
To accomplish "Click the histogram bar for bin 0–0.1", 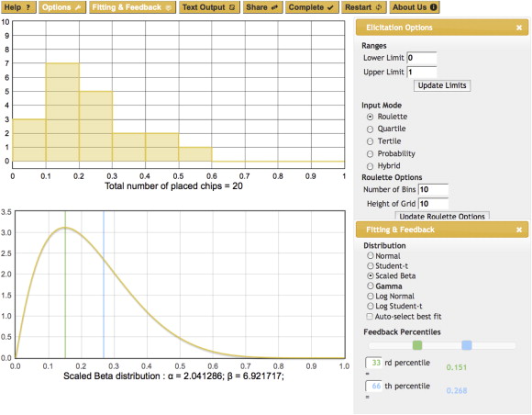I will tap(29, 140).
